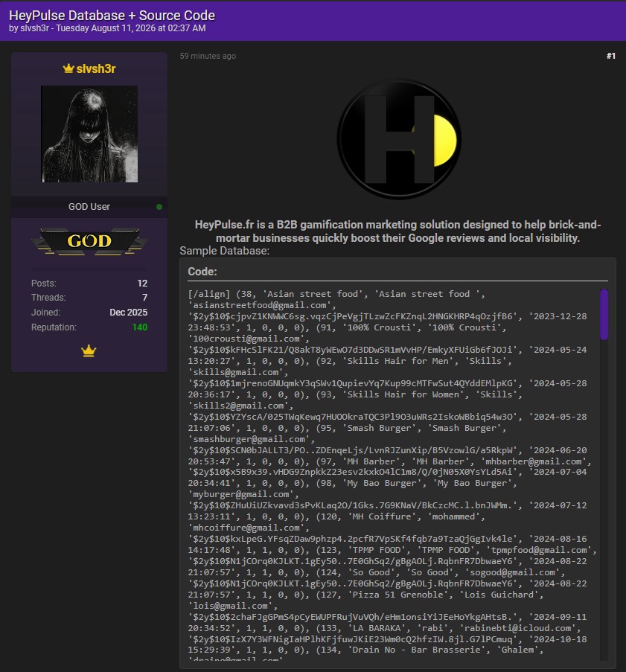Click 'tpmpfood@gmail.com' in the code block
The height and width of the screenshot is (672, 626).
(x=539, y=550)
